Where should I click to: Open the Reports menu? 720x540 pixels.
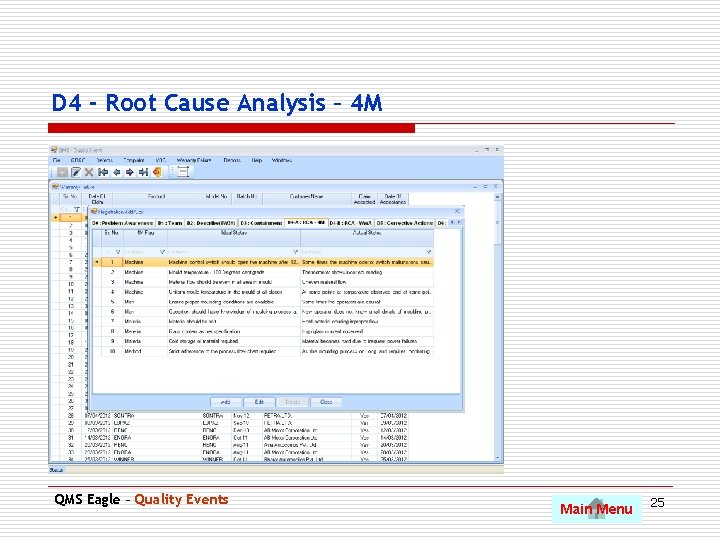tap(232, 160)
